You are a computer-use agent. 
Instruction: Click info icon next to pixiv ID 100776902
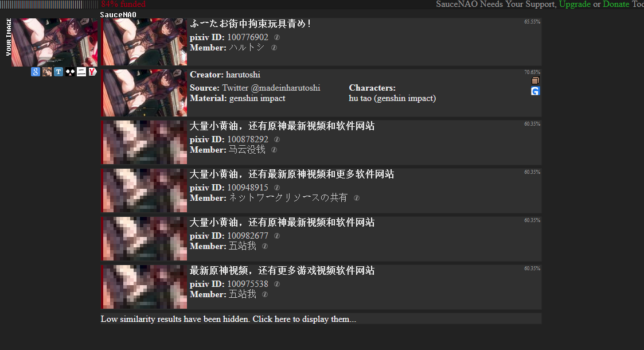coord(277,37)
